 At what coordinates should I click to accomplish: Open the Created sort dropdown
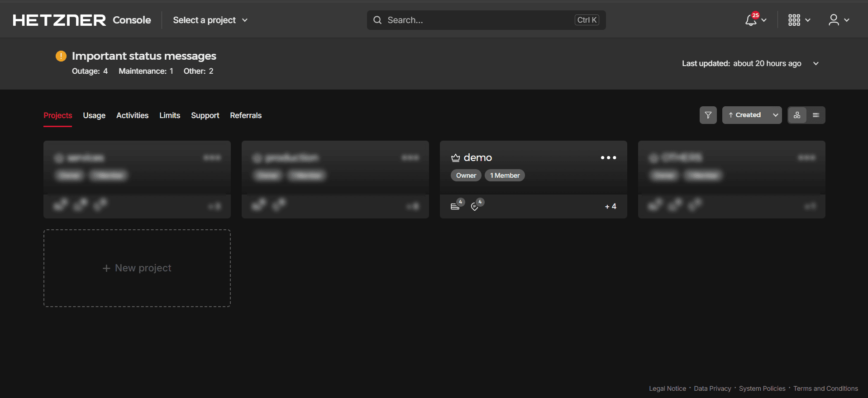[752, 115]
